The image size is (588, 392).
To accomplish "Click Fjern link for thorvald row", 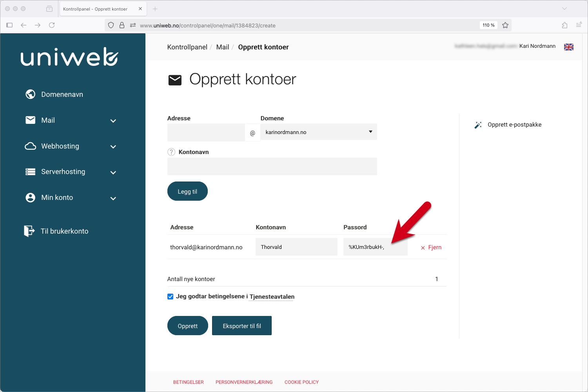I will coord(435,247).
